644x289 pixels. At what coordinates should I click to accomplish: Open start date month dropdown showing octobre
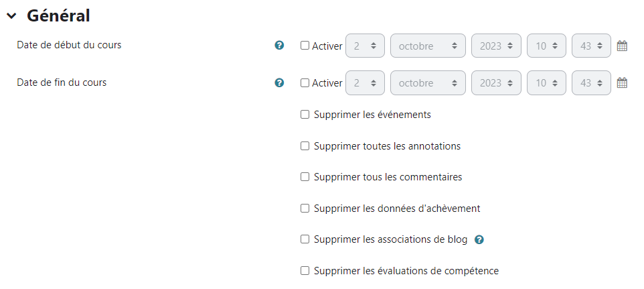(x=428, y=46)
